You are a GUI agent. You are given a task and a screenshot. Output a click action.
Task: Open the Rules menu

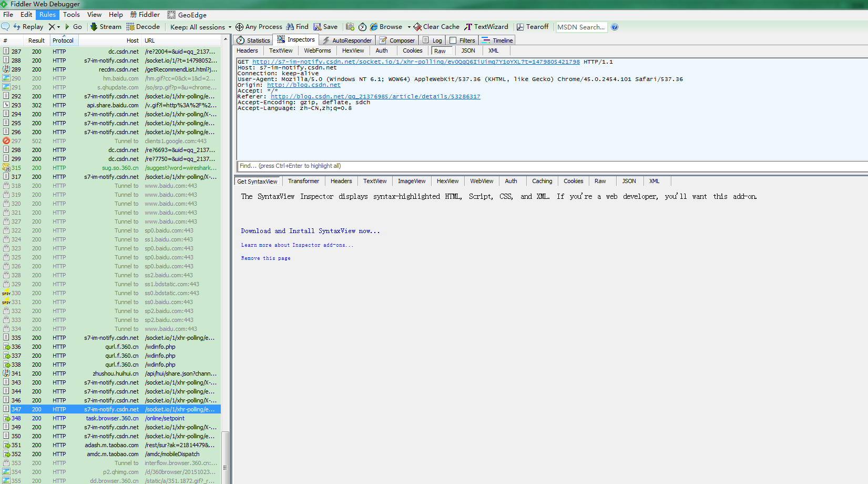pyautogui.click(x=47, y=14)
